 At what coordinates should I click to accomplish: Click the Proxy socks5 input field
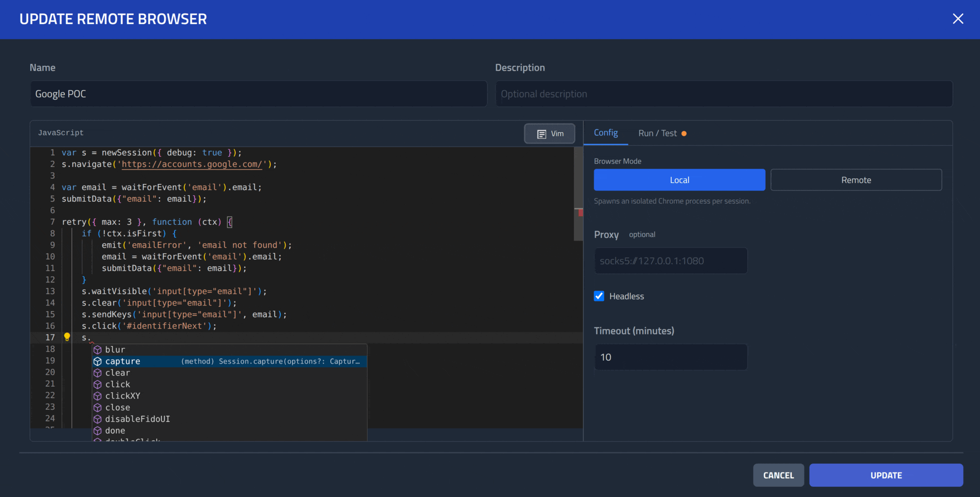(x=671, y=261)
